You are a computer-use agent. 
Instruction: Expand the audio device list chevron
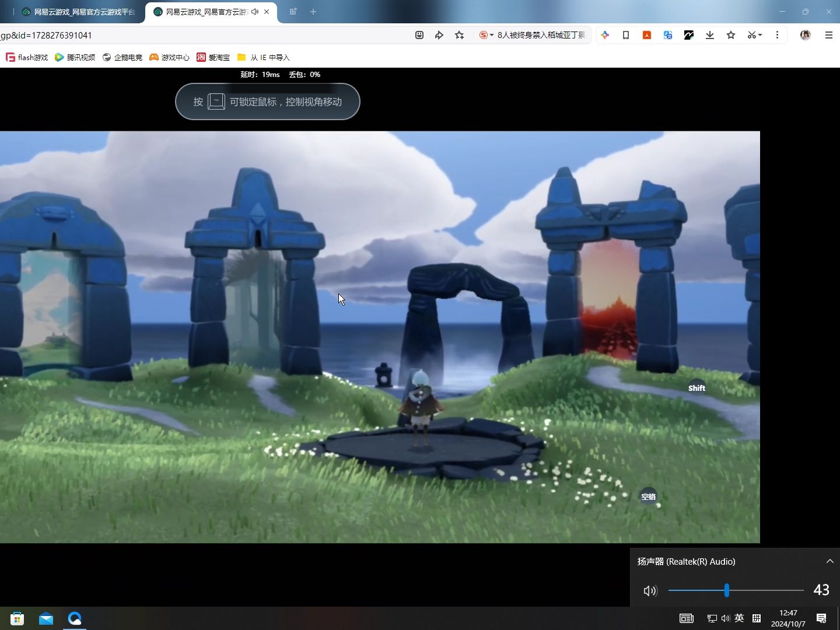coord(829,561)
